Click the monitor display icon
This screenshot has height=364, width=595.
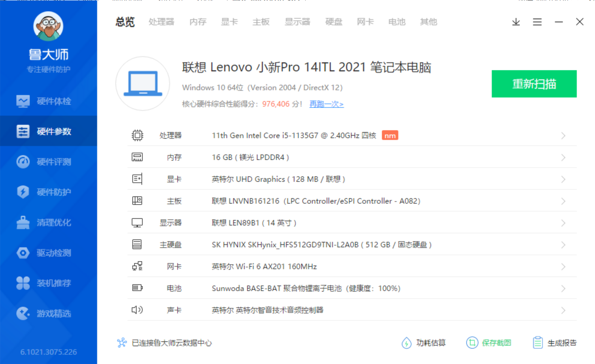tap(137, 222)
